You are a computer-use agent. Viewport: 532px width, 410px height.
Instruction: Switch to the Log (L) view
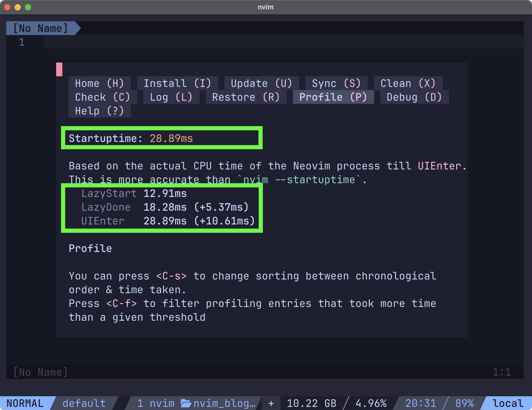coord(171,97)
